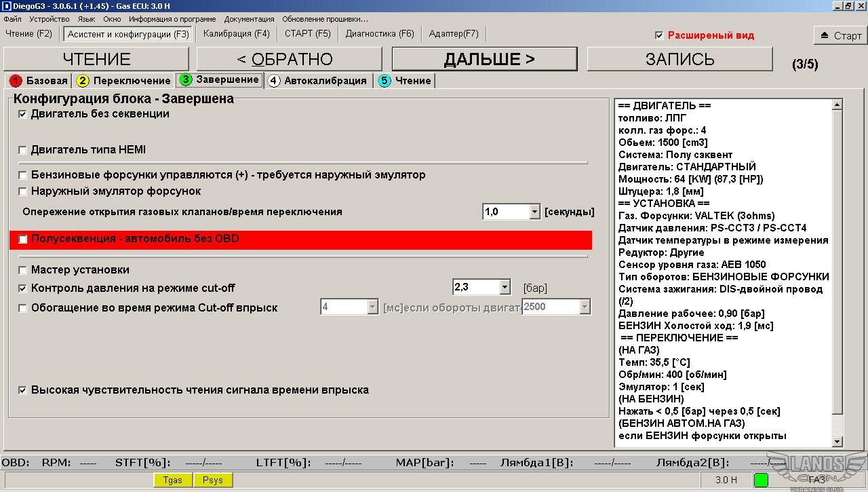Screen dimensions: 868x492
Task: Click the red number 1 icon on Базовая tab
Action: point(16,81)
